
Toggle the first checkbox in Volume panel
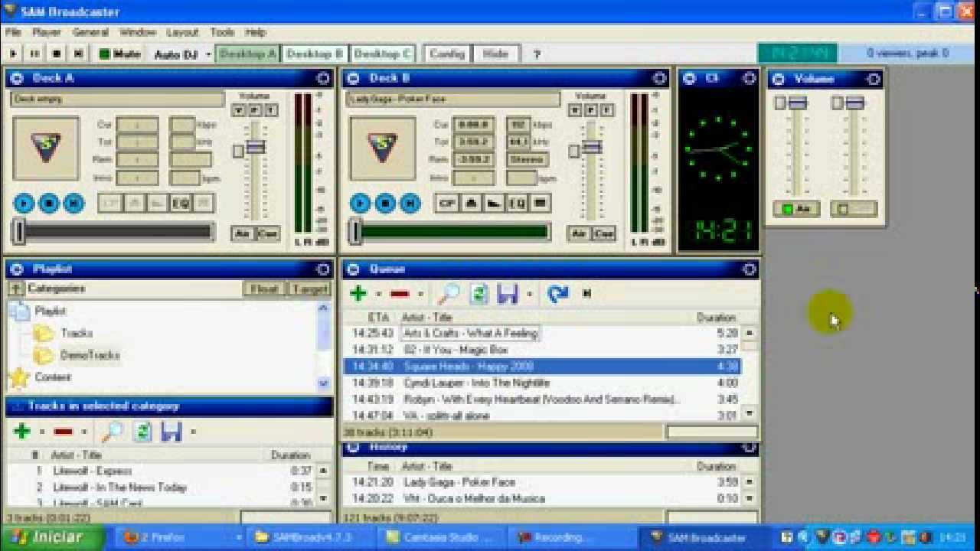click(780, 103)
